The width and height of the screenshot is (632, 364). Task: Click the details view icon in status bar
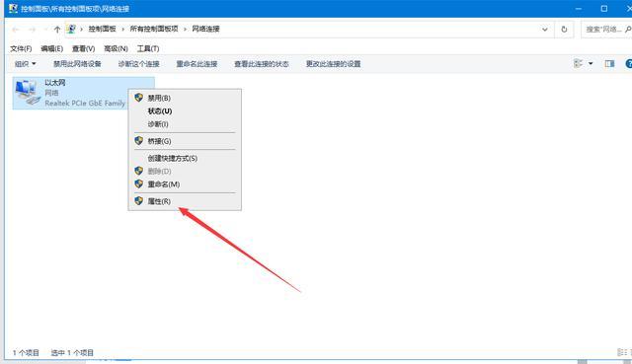[621, 353]
